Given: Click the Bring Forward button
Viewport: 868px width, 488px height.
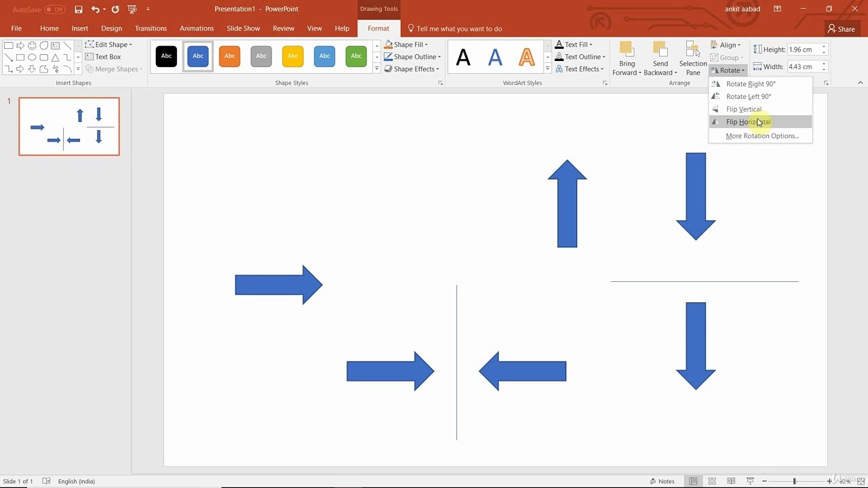Looking at the screenshot, I should coord(627,58).
